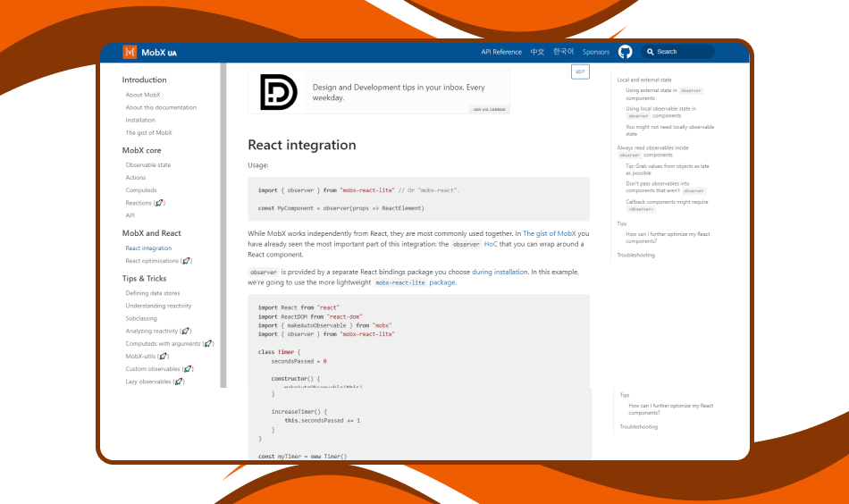Open Computeds with arguments page
The image size is (849, 504).
point(170,344)
